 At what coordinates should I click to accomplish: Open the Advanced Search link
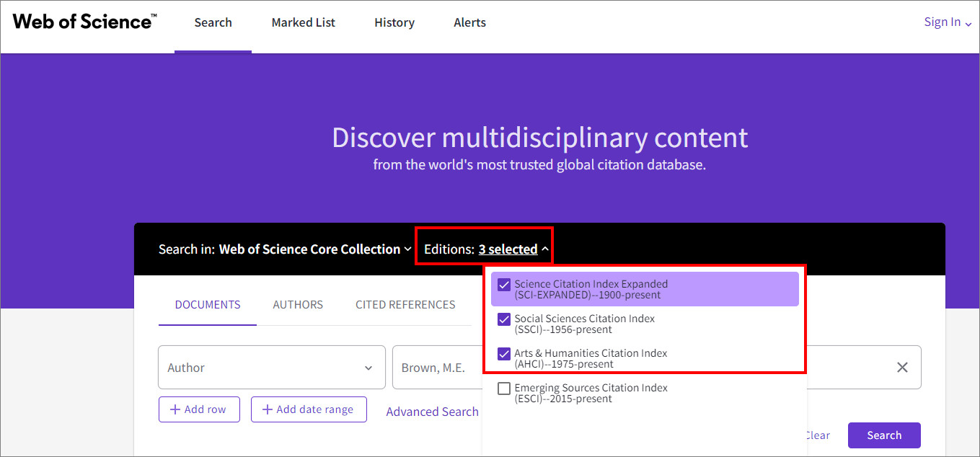432,412
